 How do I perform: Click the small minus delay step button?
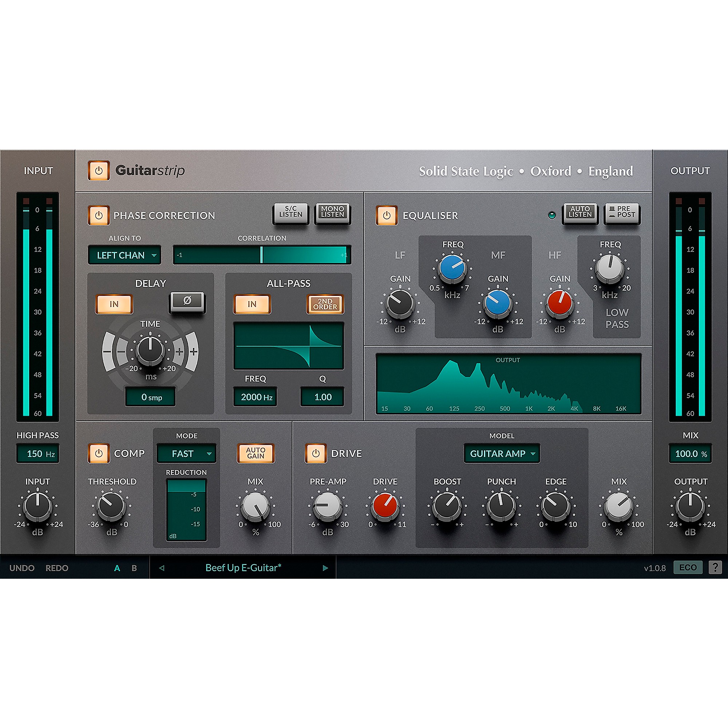point(121,352)
